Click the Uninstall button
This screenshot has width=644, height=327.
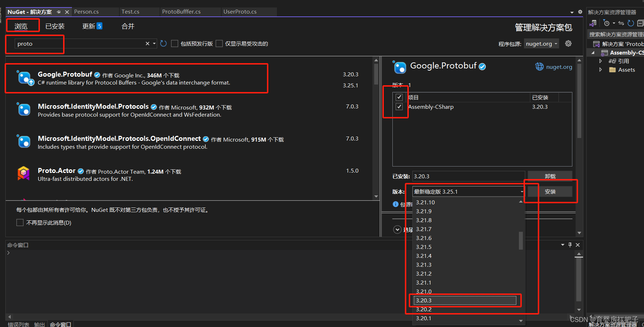coord(550,176)
